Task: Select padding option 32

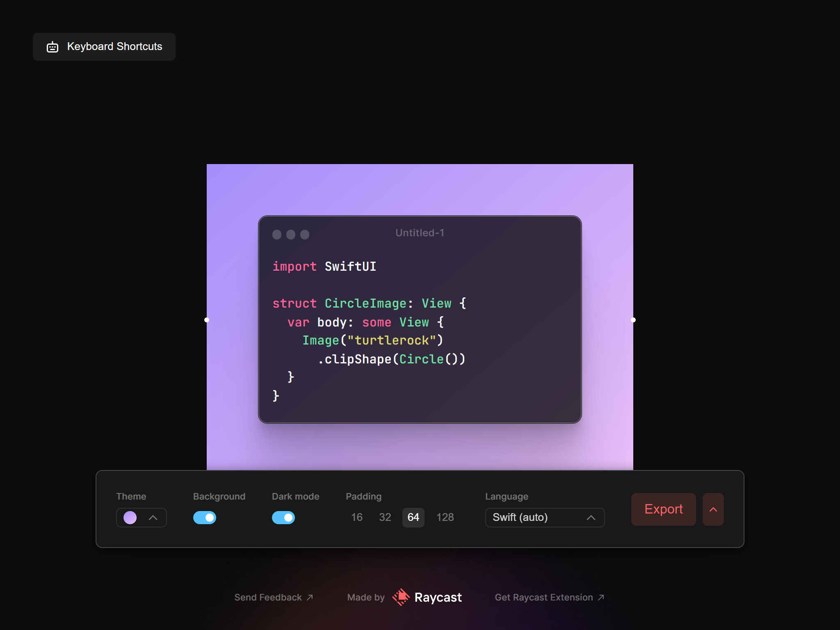Action: point(385,517)
